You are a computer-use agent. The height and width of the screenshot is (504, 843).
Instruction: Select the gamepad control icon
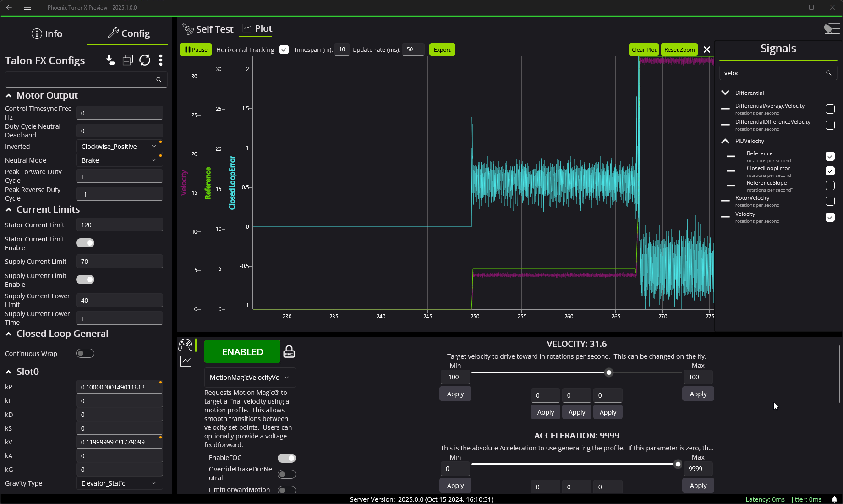186,345
